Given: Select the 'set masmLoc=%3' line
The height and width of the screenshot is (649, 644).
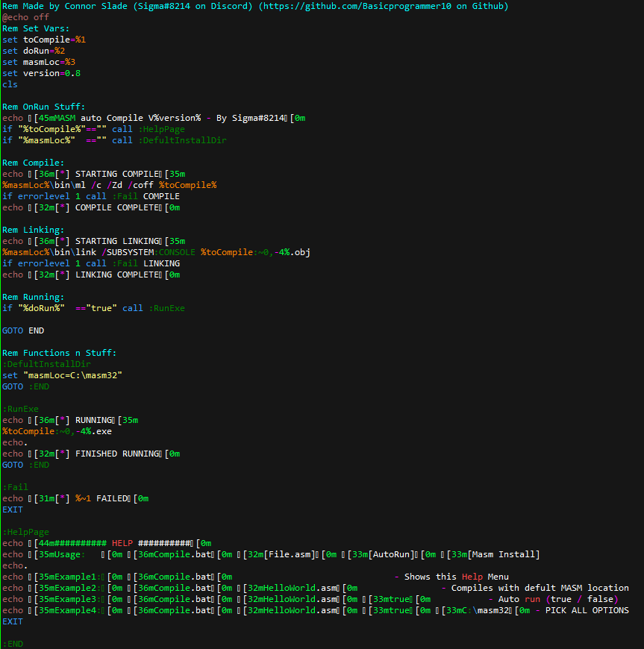Looking at the screenshot, I should click(39, 62).
